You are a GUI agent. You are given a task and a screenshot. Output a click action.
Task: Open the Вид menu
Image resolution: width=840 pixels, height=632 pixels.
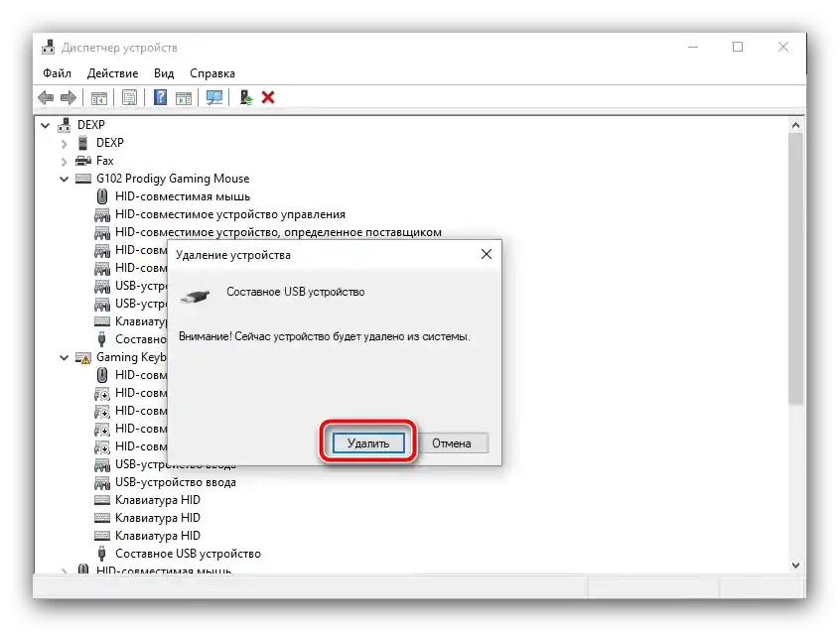click(164, 73)
